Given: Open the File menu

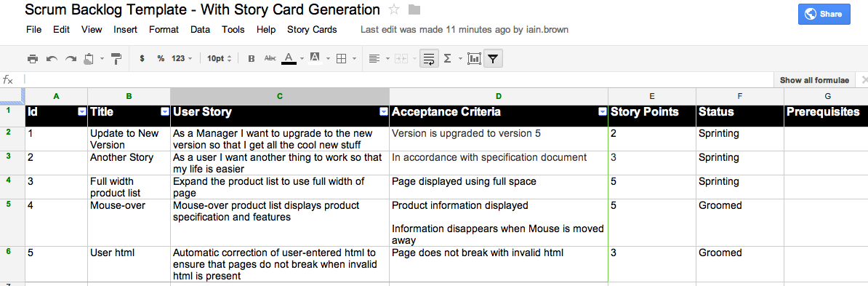Looking at the screenshot, I should tap(33, 30).
